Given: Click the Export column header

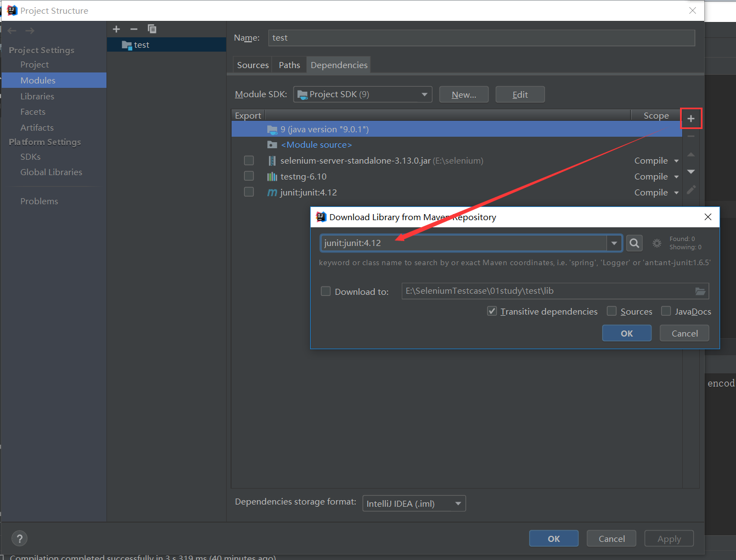Looking at the screenshot, I should click(x=248, y=115).
